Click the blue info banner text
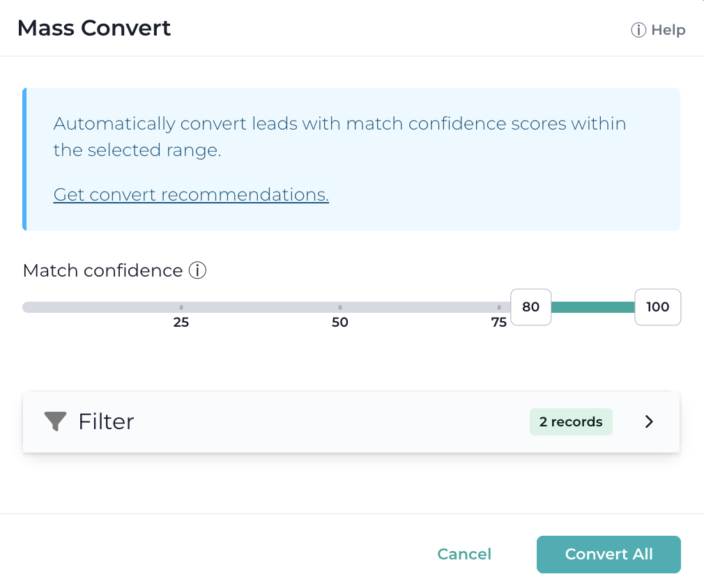The height and width of the screenshot is (588, 704). tap(339, 137)
